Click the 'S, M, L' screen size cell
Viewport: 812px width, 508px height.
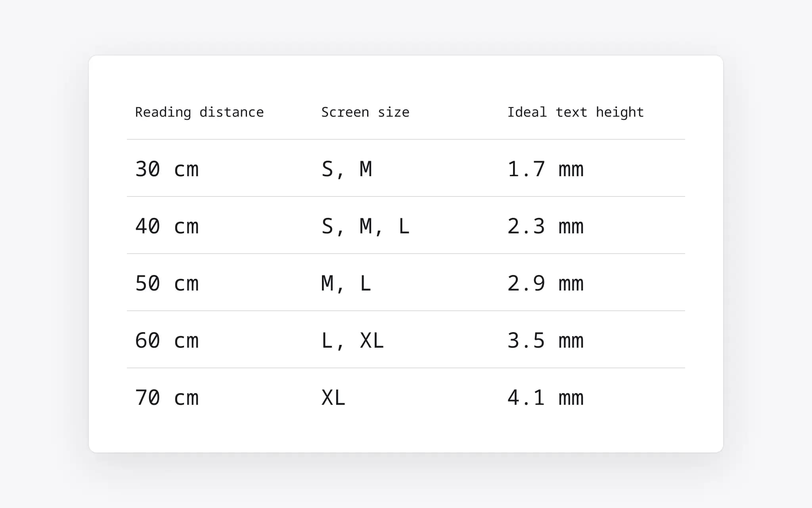coord(365,227)
